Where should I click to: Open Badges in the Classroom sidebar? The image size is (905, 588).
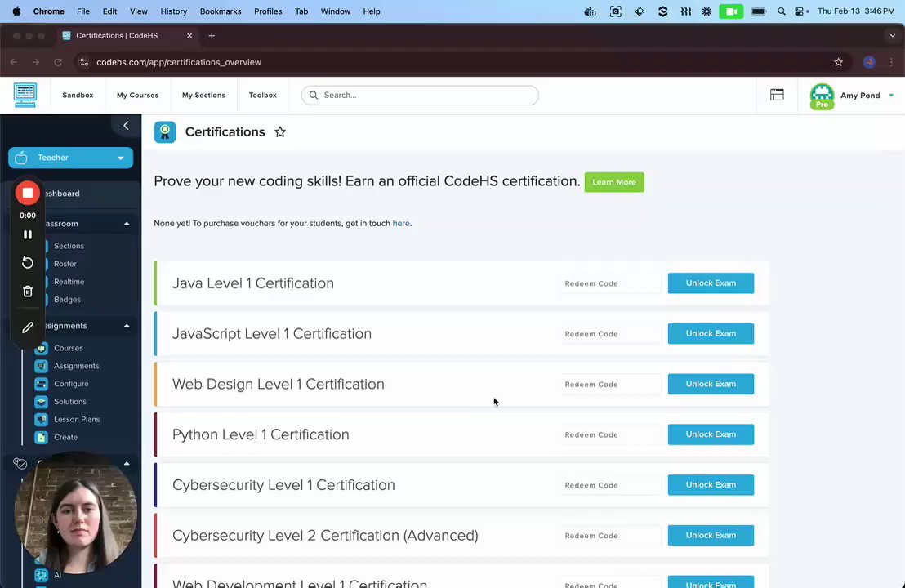click(67, 300)
